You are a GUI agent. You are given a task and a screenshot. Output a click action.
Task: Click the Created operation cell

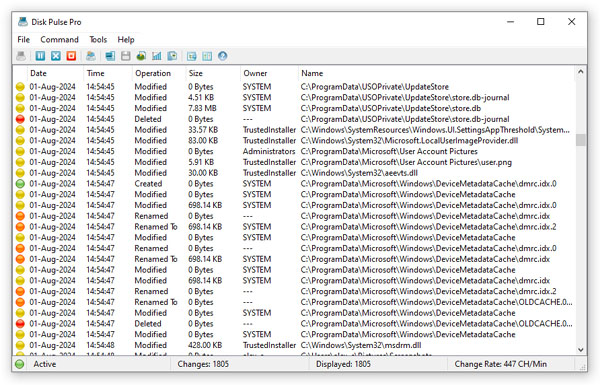[x=148, y=184]
